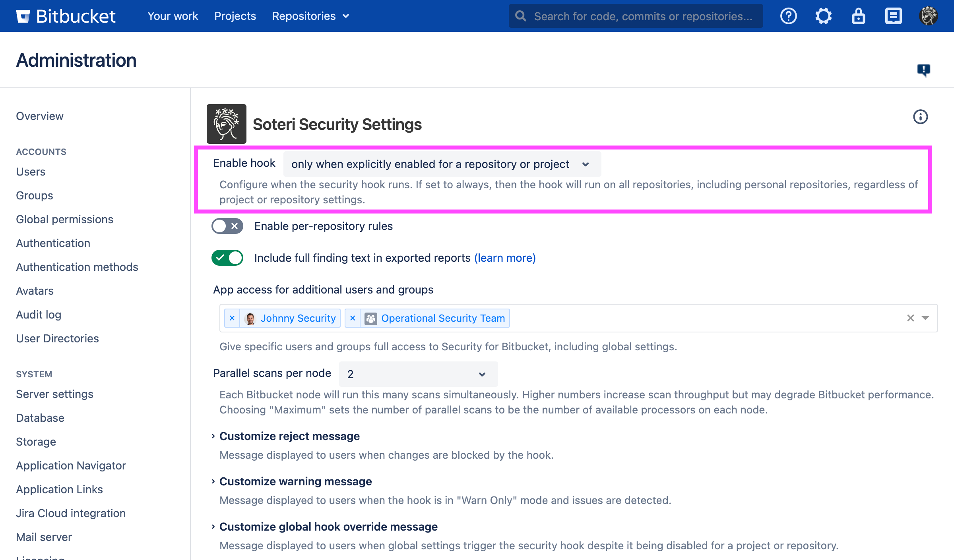Open the Repositories menu
This screenshot has height=560, width=954.
click(310, 16)
